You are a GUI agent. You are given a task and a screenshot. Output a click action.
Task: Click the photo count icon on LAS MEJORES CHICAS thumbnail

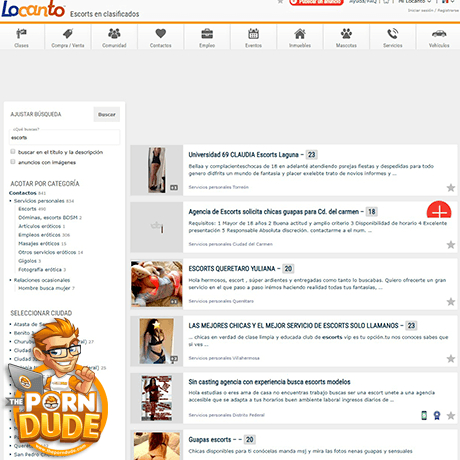[174, 359]
